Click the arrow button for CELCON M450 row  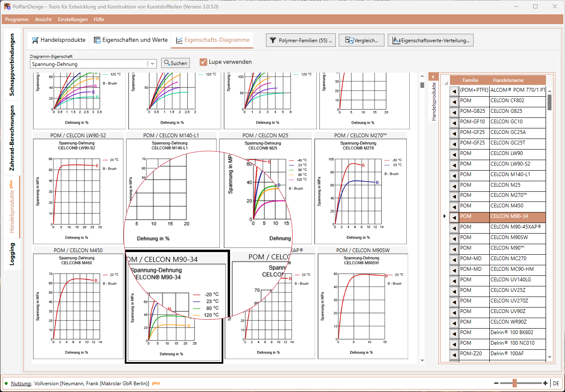pos(454,207)
